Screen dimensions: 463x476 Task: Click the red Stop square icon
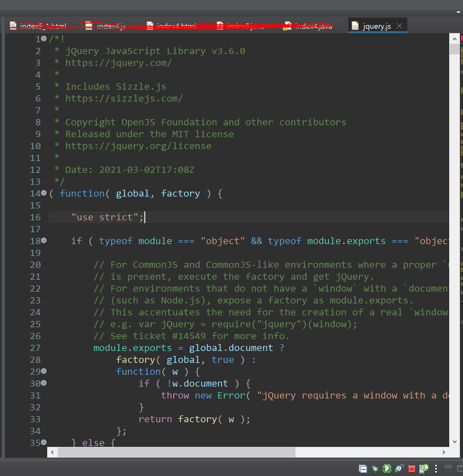[x=412, y=468]
